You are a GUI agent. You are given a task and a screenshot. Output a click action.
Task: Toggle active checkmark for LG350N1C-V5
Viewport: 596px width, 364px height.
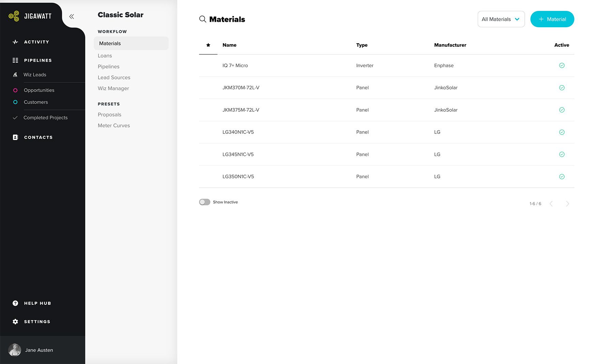[x=562, y=177]
